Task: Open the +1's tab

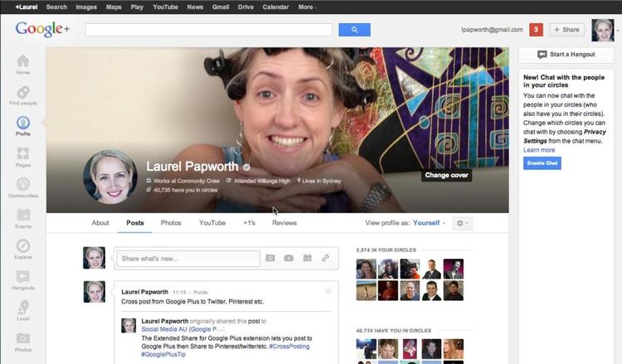Action: [249, 223]
